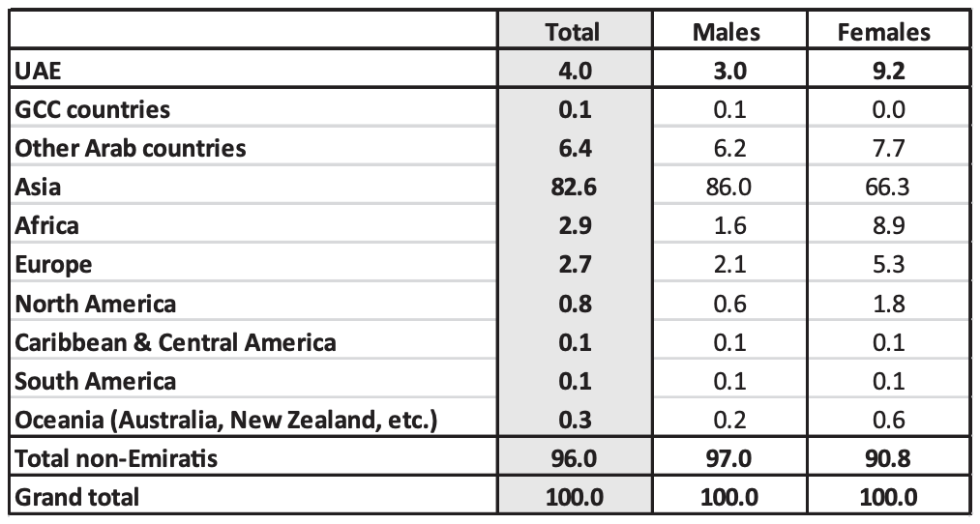Screen dimensions: 980x524
Task: Select the Grand total row label
Action: (x=76, y=497)
